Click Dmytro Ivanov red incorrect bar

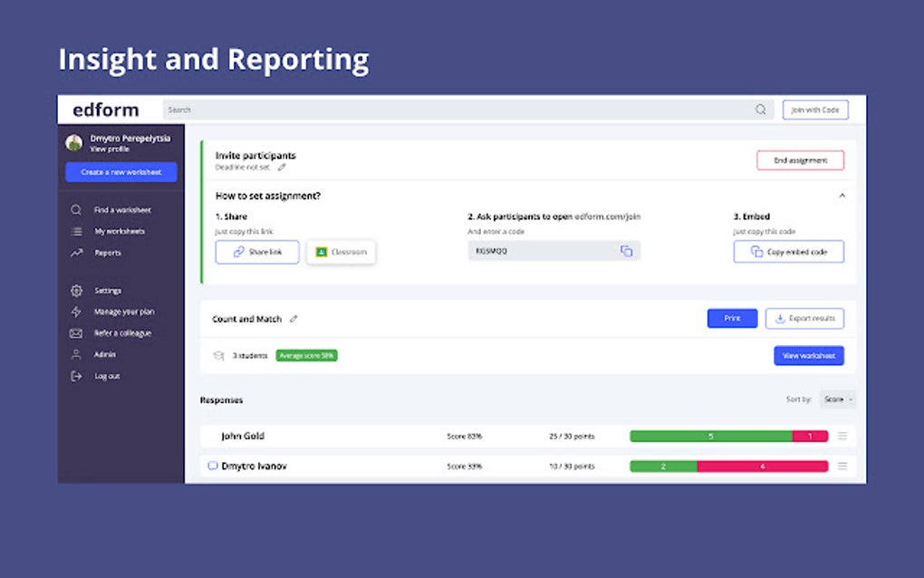(763, 466)
